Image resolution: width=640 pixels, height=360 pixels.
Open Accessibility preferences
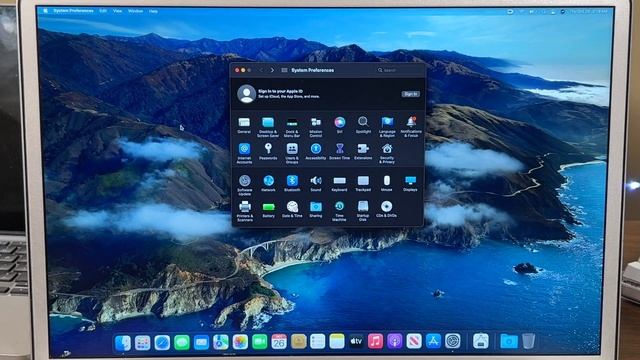[x=316, y=151]
